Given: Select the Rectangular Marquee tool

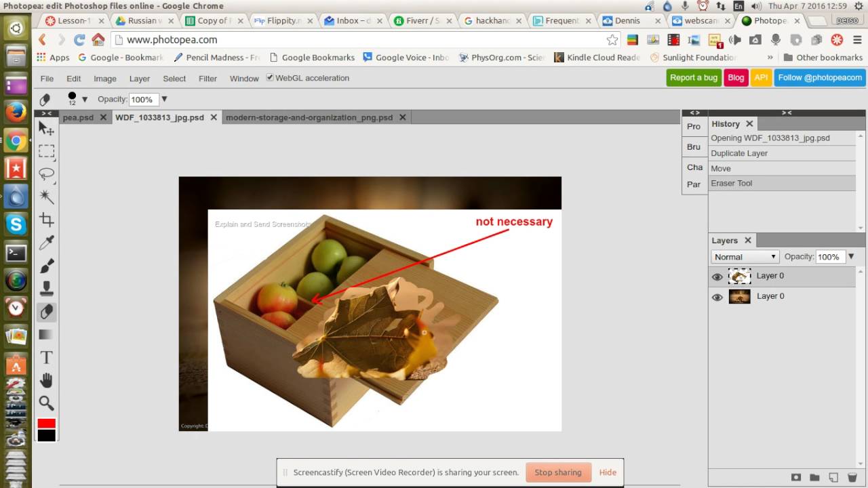Looking at the screenshot, I should [x=46, y=151].
